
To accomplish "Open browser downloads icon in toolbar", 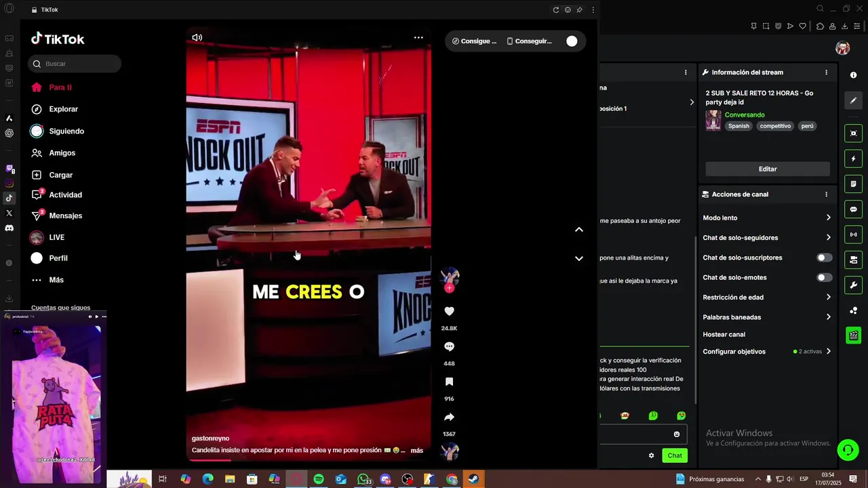I will coord(844,26).
